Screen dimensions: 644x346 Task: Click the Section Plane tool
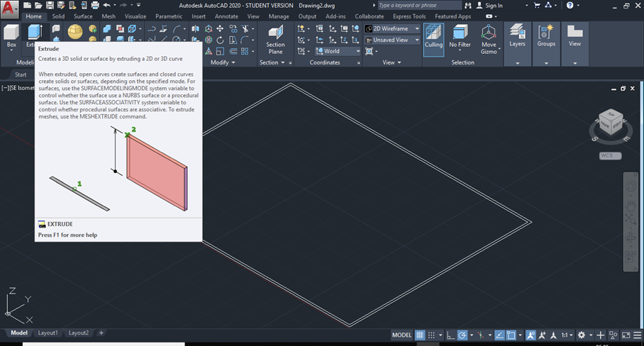point(275,40)
